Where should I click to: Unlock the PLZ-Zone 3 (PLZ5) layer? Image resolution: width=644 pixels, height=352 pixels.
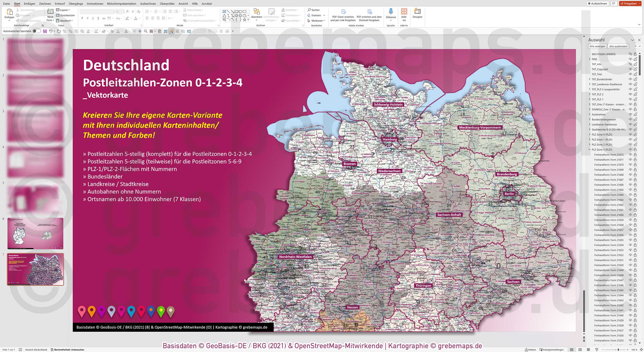(x=635, y=149)
